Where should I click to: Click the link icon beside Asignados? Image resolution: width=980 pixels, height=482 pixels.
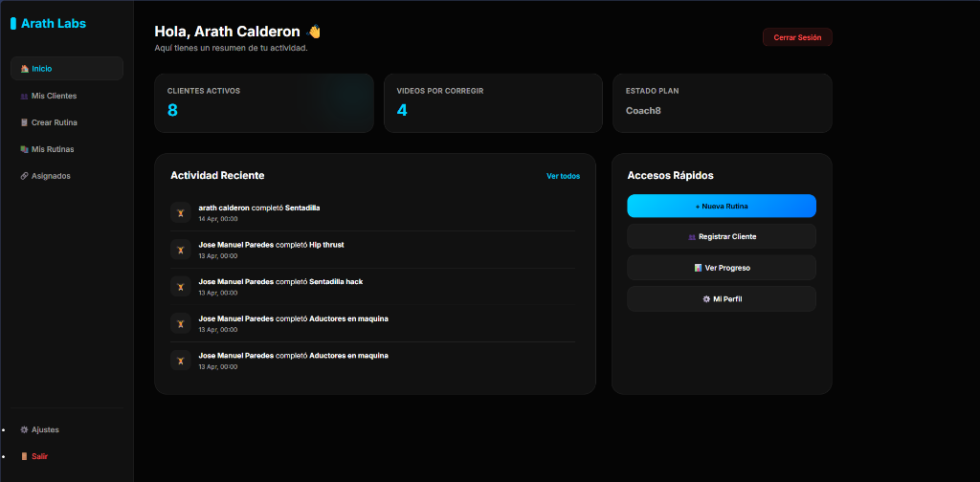click(x=24, y=176)
